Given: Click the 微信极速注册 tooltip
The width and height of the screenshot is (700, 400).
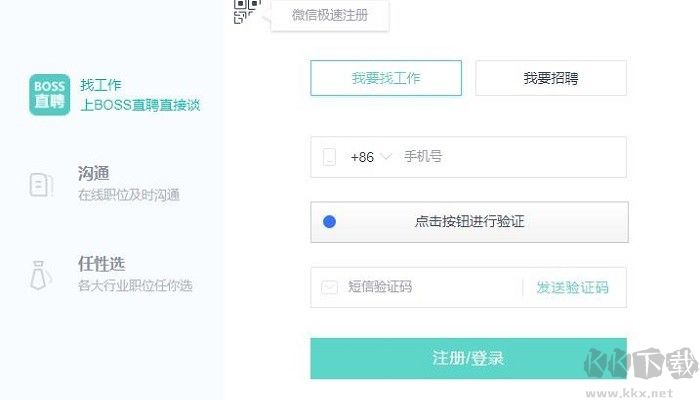Looking at the screenshot, I should pos(329,15).
